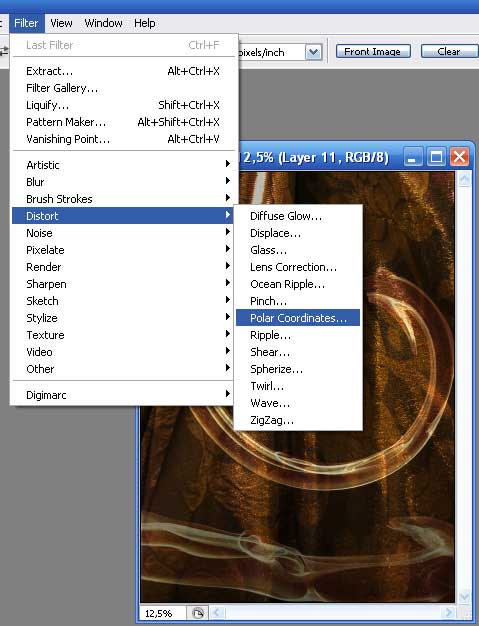The width and height of the screenshot is (479, 626).
Task: Expand the Brush Strokes submenu
Action: 123,199
